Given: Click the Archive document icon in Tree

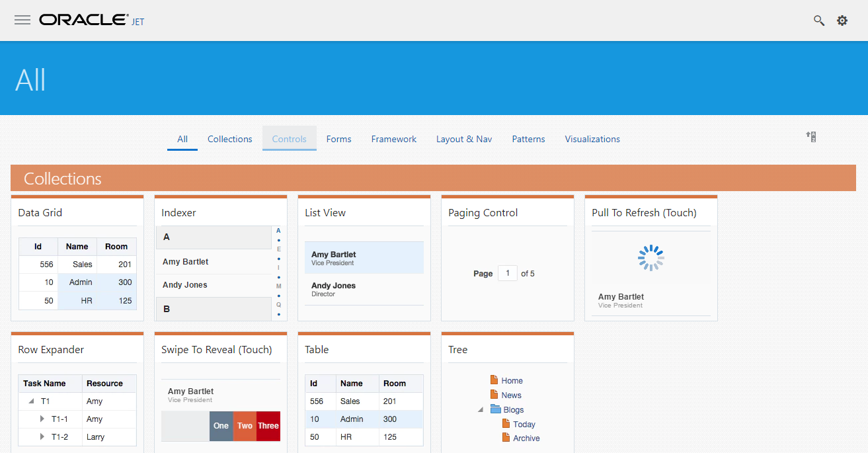Looking at the screenshot, I should tap(506, 438).
